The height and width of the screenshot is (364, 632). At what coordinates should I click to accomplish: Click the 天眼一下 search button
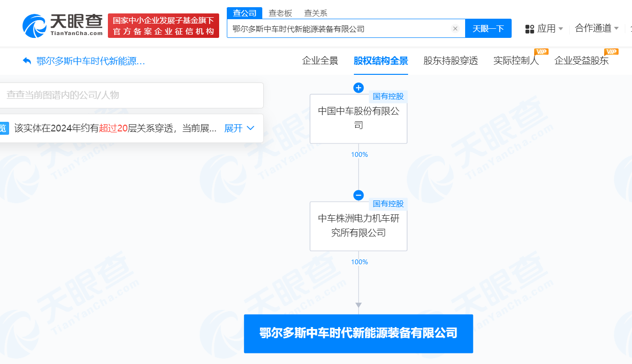point(488,29)
